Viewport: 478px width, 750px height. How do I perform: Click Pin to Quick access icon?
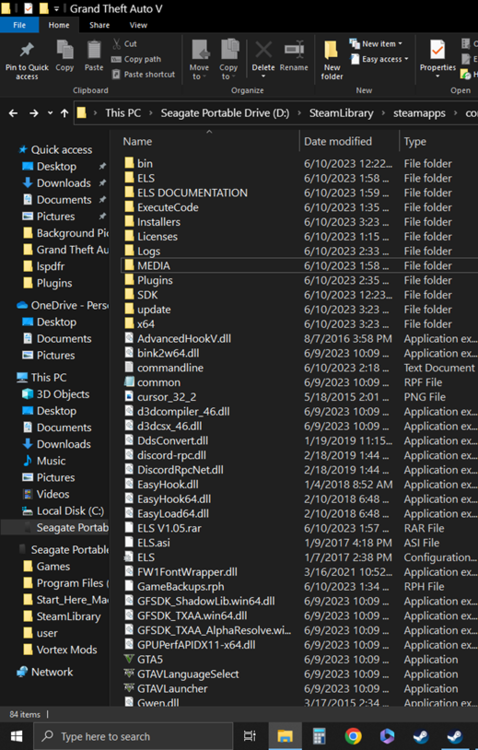27,50
